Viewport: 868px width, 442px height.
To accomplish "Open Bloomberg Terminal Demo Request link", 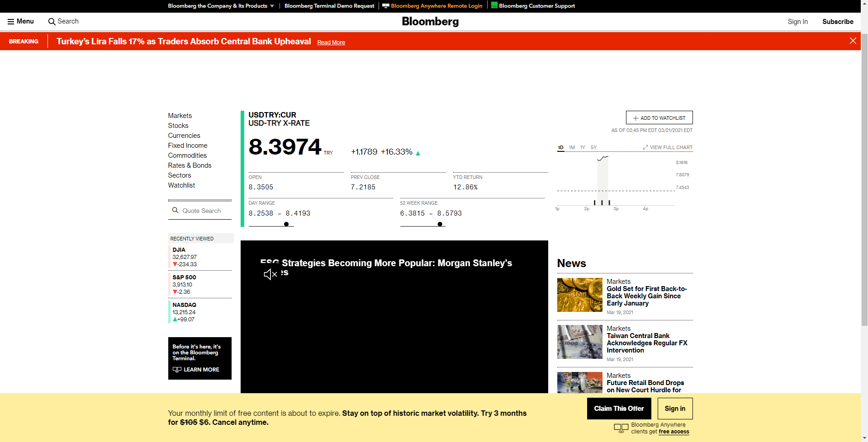I will coord(329,6).
